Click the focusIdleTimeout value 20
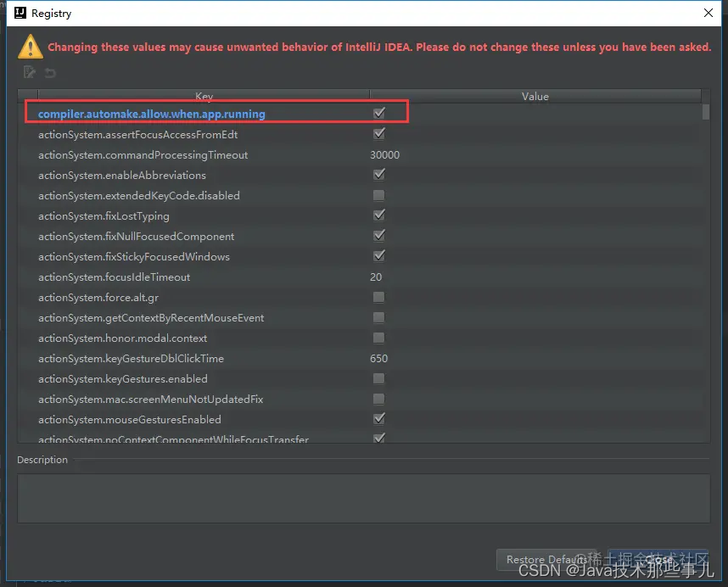The image size is (728, 587). point(376,277)
